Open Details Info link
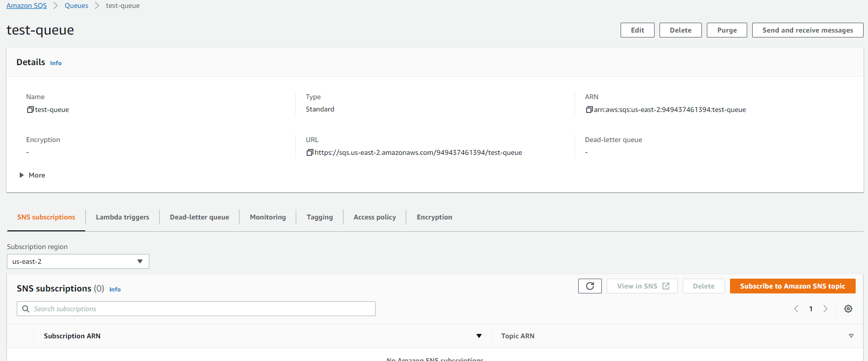The image size is (868, 361). (56, 63)
